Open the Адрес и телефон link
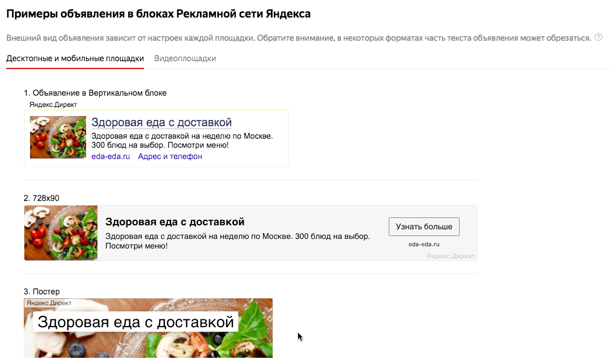 point(170,156)
